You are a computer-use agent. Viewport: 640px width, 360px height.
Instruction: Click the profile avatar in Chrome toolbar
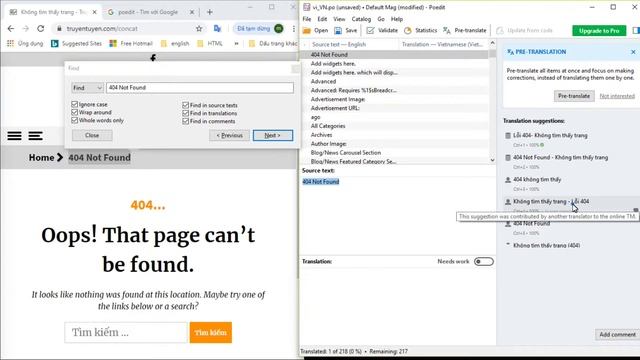(x=279, y=29)
